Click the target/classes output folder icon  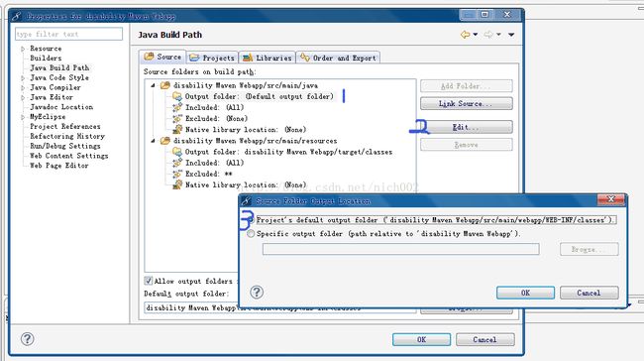(177, 152)
